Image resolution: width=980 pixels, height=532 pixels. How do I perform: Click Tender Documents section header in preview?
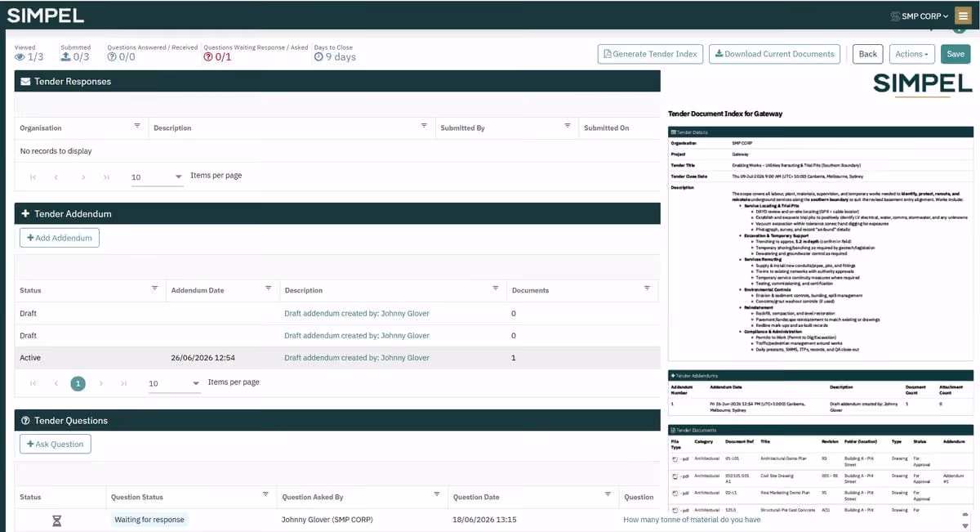click(821, 430)
